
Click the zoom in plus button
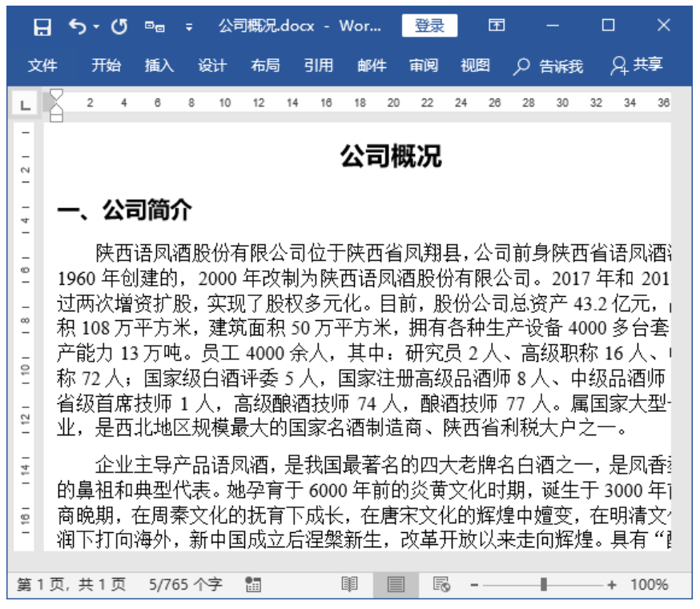612,585
